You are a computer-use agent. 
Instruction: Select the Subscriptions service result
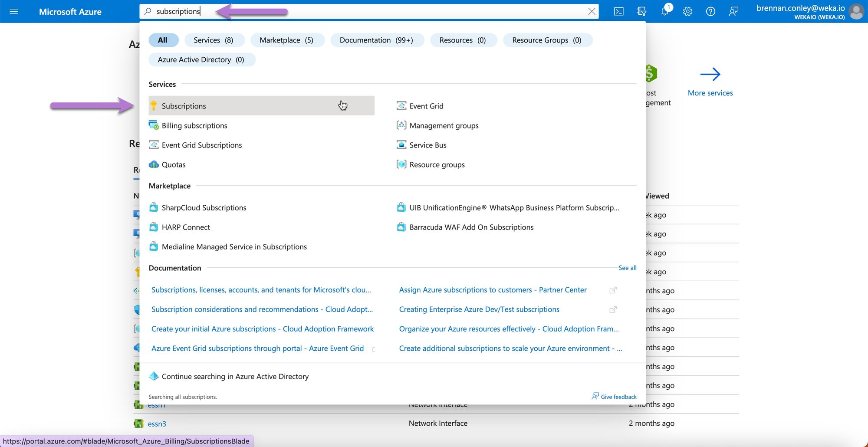tap(184, 106)
